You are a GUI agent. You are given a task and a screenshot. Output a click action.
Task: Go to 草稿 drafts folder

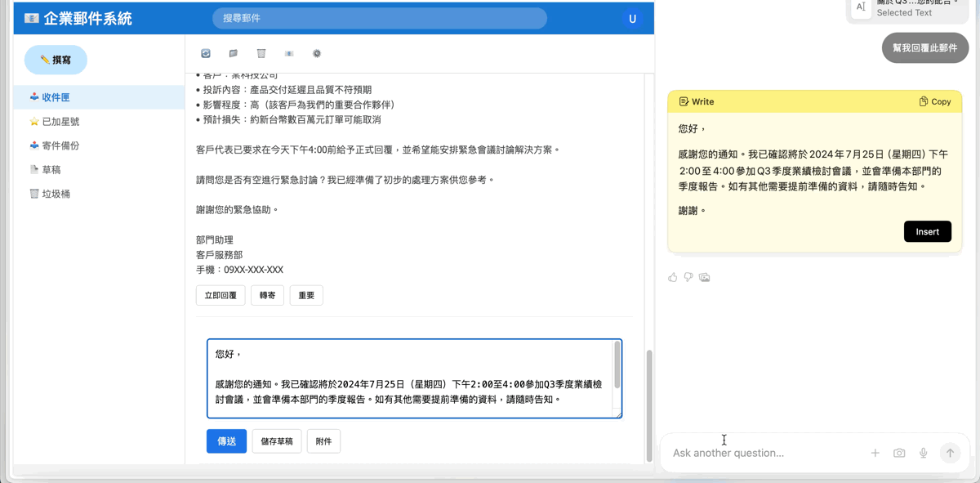point(51,170)
